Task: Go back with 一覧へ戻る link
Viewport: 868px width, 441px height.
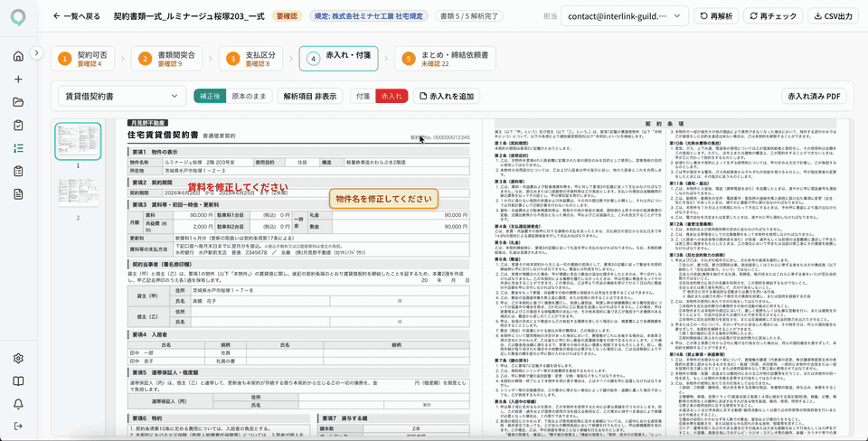Action: [x=77, y=16]
